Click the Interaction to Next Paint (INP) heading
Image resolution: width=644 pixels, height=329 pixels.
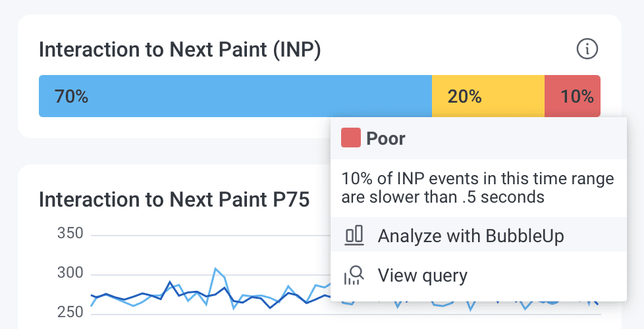(180, 50)
